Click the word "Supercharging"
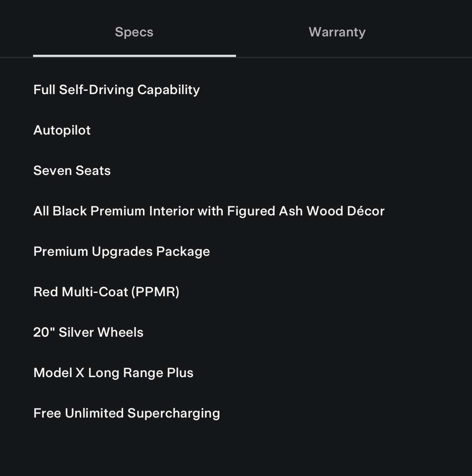This screenshot has height=476, width=472. pyautogui.click(x=174, y=413)
